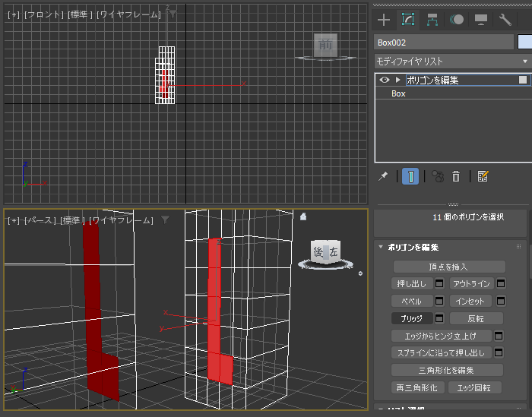Click the ベベル button
532x417 pixels.
[x=412, y=301]
